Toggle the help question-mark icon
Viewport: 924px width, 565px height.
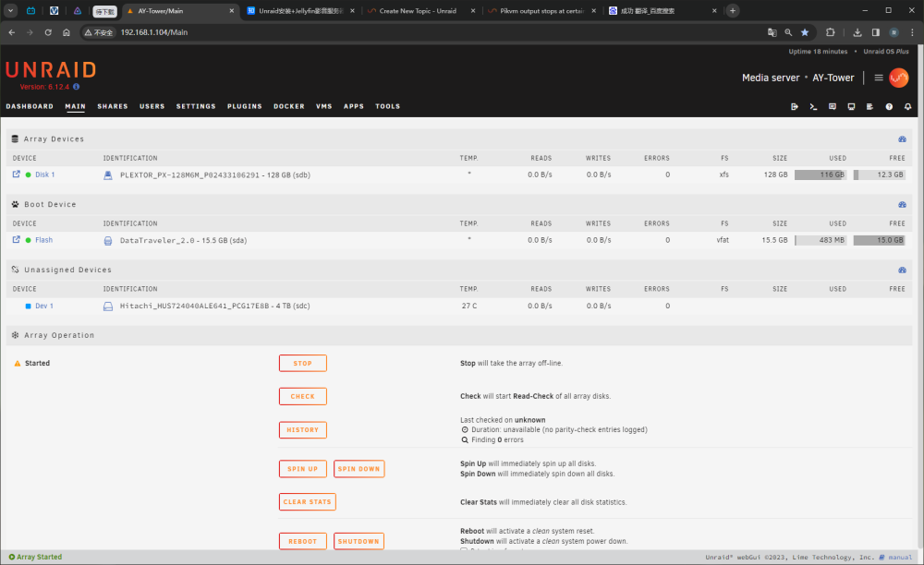(889, 106)
